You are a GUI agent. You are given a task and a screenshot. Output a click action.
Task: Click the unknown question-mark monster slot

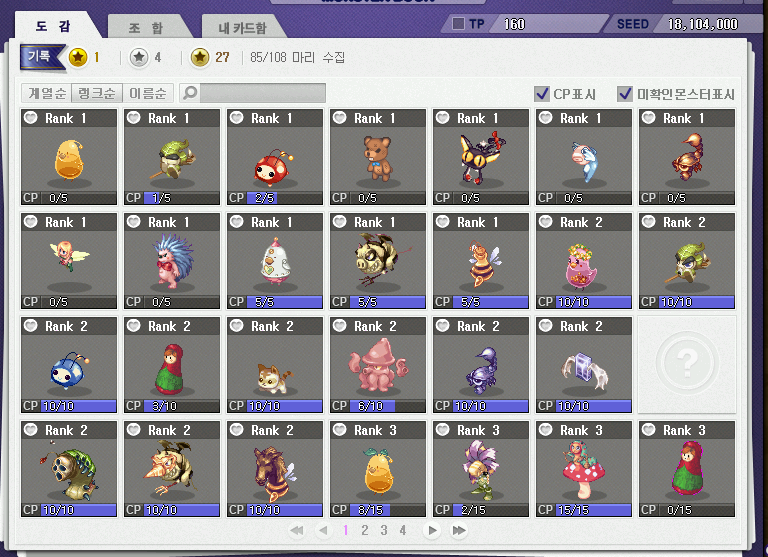[687, 365]
